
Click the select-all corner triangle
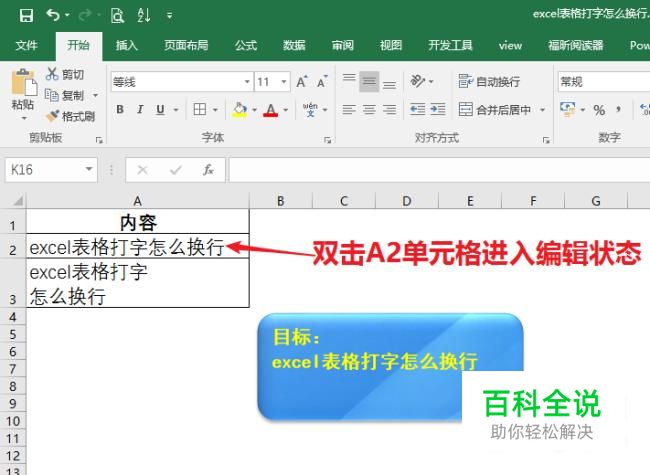point(17,201)
